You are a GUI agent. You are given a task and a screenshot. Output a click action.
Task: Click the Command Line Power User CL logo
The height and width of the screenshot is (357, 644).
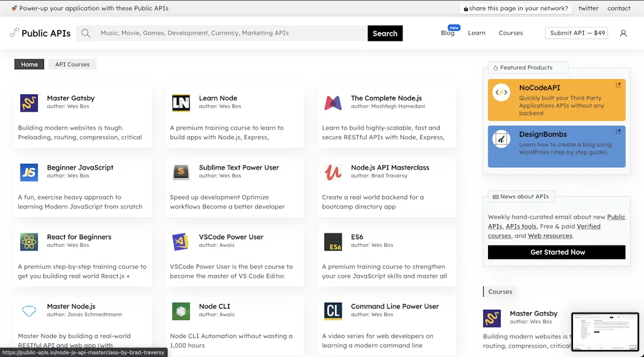pos(333,311)
